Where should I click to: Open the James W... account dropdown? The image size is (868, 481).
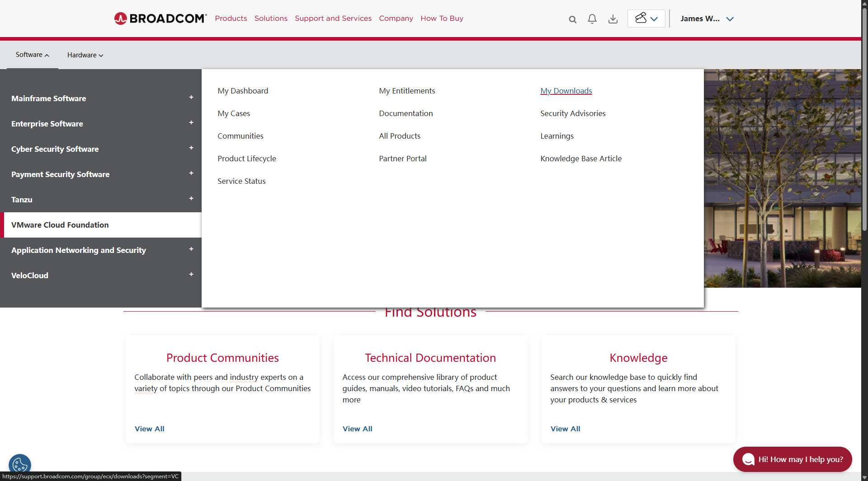707,19
